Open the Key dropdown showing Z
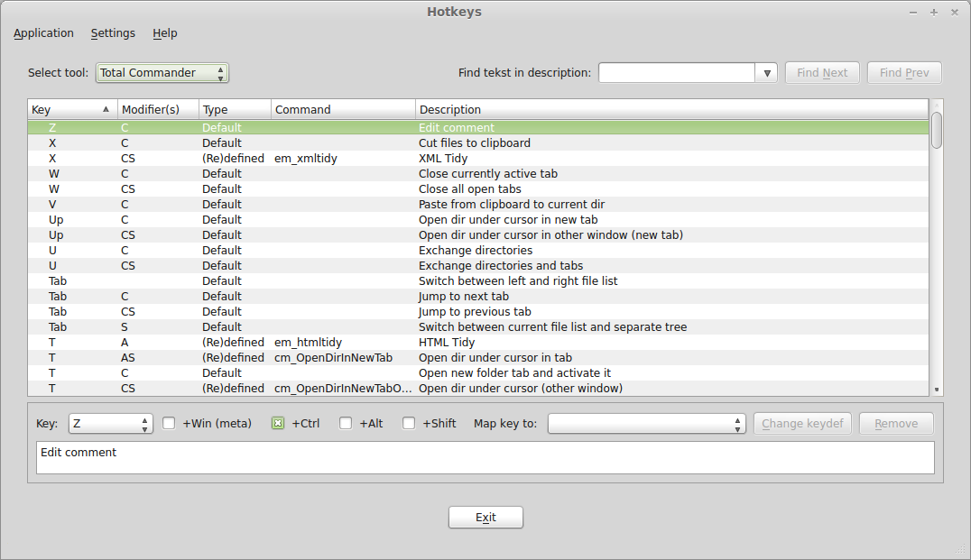Viewport: 971px width, 560px height. coord(110,424)
